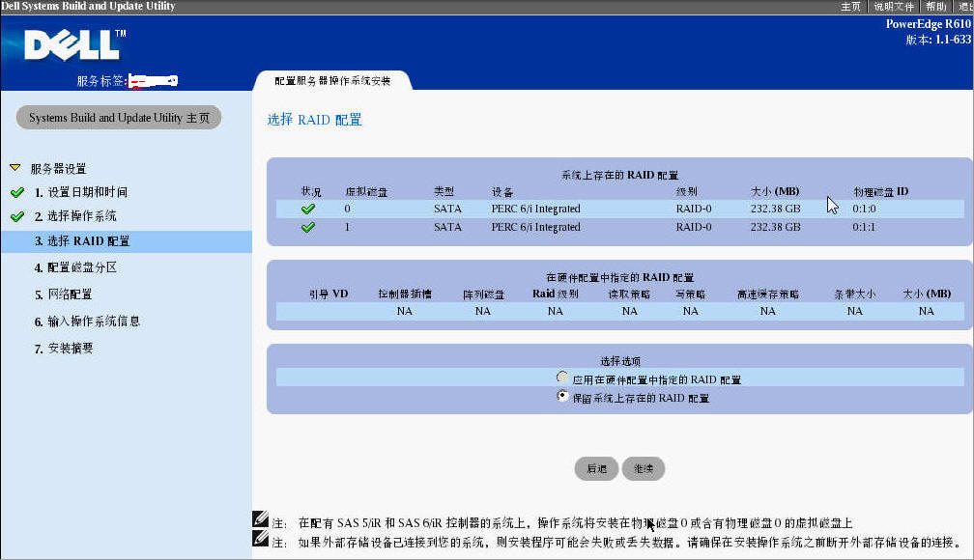Click 服务器设置 section label
The image size is (974, 560).
click(58, 169)
